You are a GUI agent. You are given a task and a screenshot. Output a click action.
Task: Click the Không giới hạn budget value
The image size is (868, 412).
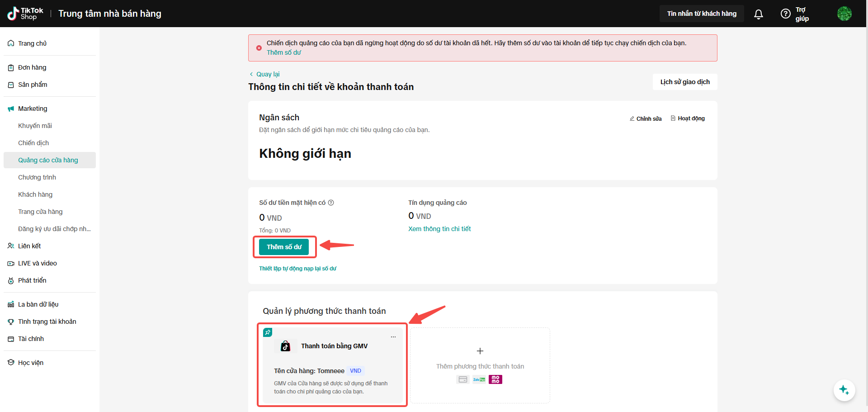[305, 154]
